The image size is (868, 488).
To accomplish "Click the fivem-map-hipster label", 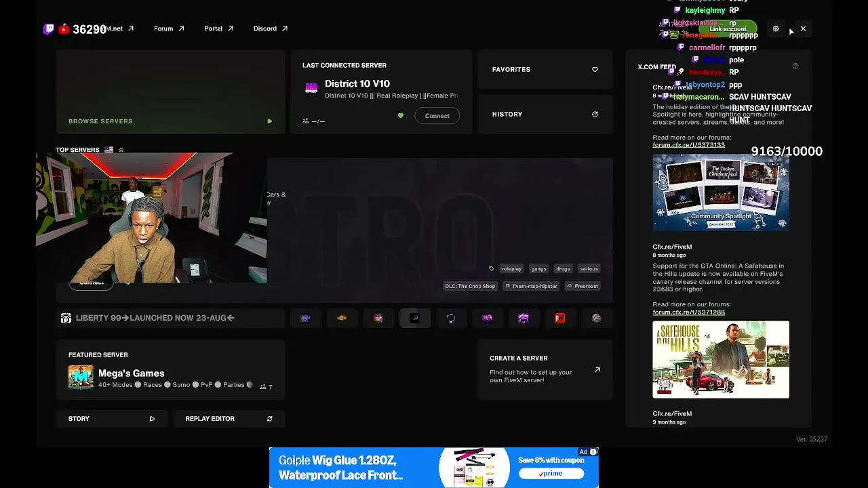I will tap(531, 286).
